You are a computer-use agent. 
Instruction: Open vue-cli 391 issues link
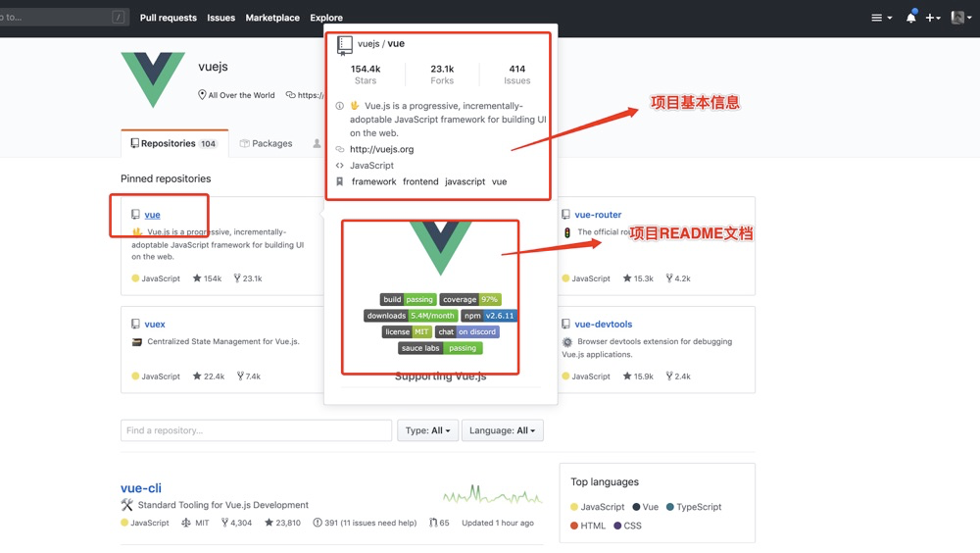click(x=365, y=523)
